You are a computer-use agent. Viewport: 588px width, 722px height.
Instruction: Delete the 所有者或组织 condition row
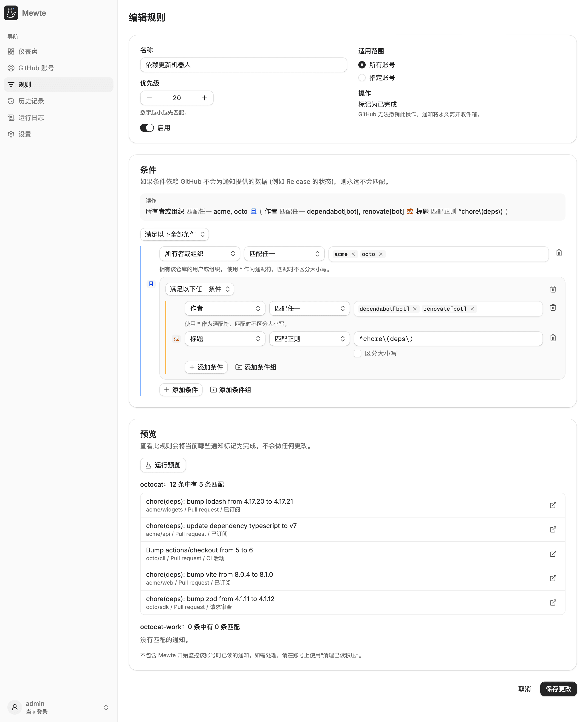click(x=559, y=253)
